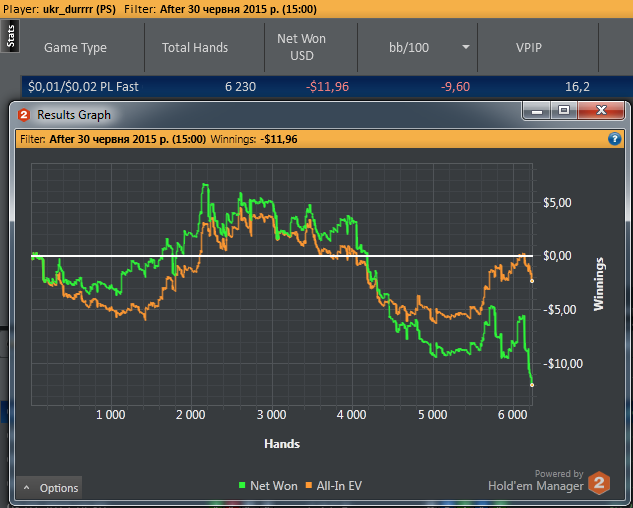Click the All-In EV line end marker
Image resolution: width=633 pixels, height=508 pixels.
[532, 281]
